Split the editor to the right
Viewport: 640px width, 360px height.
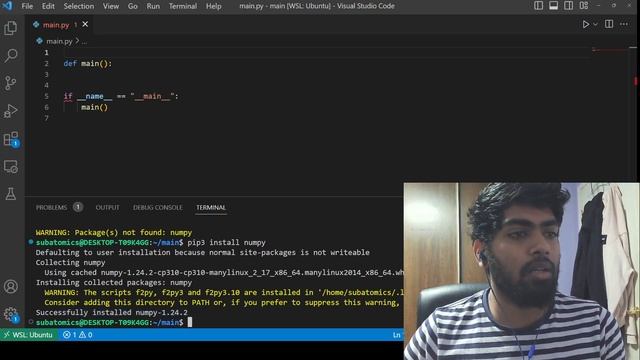(x=609, y=24)
